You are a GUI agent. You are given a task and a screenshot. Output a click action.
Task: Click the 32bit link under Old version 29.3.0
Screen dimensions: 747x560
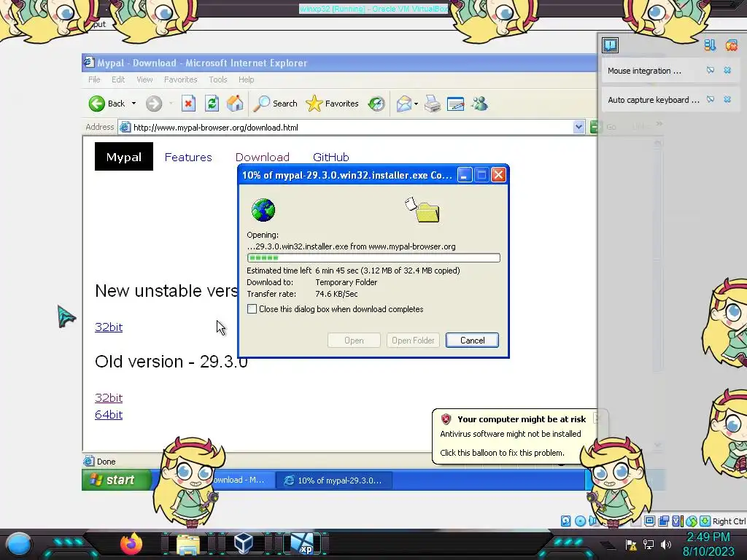coord(109,397)
